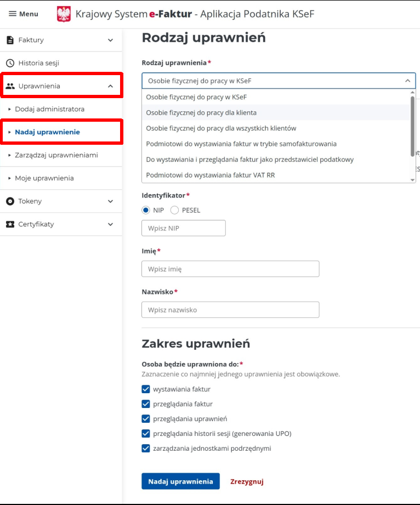420x505 pixels.
Task: Click the Wpisz imię input field
Action: 230,269
